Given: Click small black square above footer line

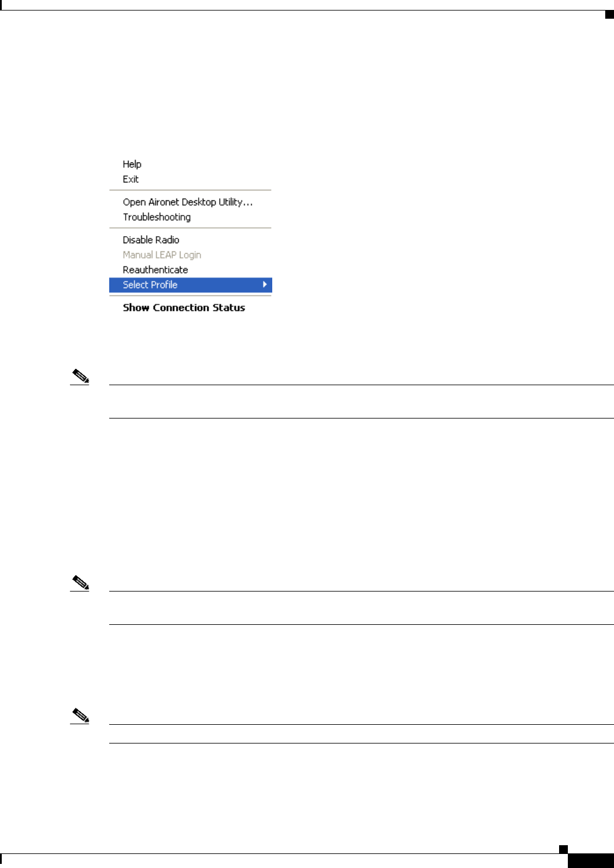Looking at the screenshot, I should point(563,849).
